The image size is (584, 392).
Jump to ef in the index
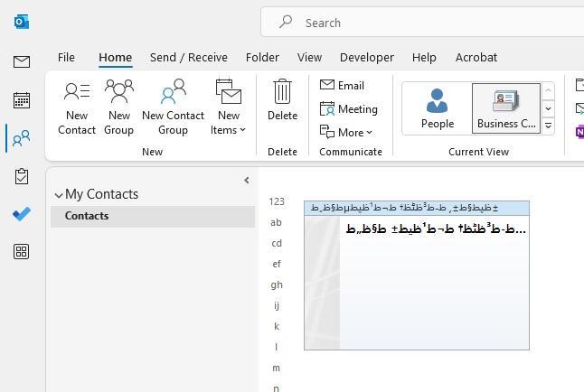coord(277,264)
